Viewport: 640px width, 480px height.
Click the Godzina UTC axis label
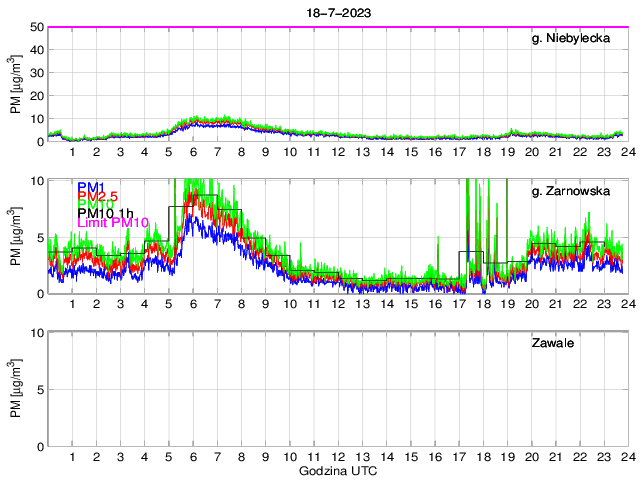[x=337, y=470]
